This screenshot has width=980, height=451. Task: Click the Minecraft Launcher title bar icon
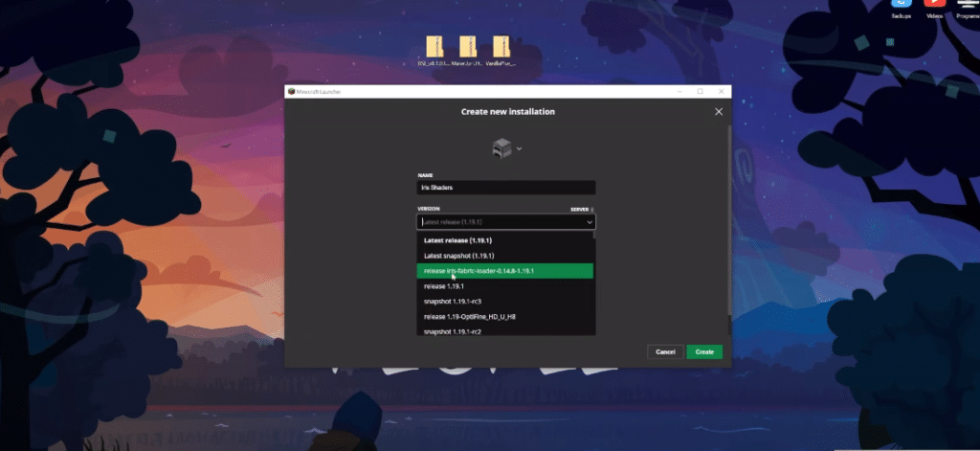291,91
